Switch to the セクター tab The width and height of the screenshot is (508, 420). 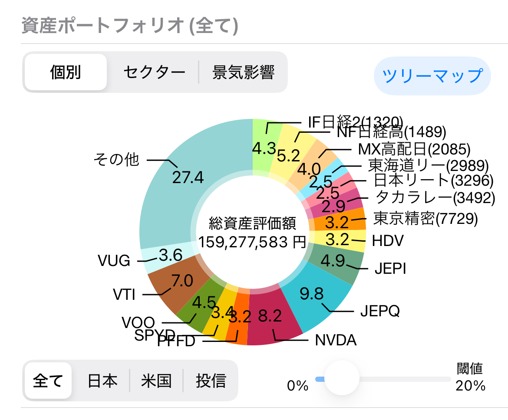(154, 72)
